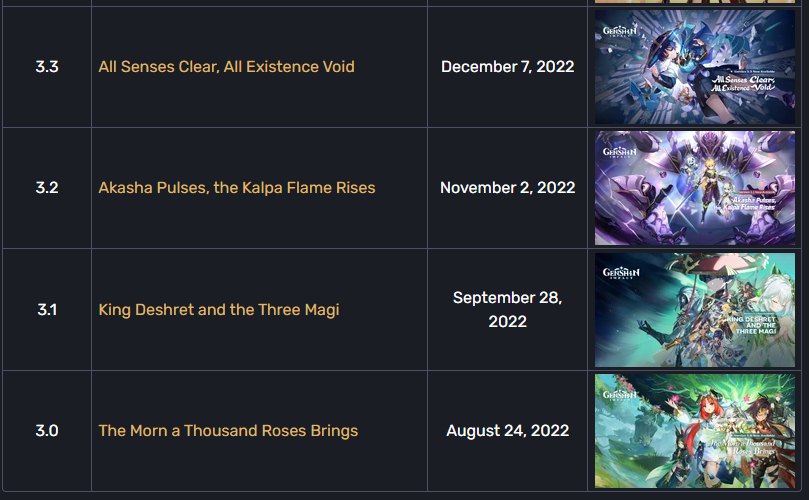Image resolution: width=809 pixels, height=500 pixels.
Task: Click Genshin logo on version 3.1 image
Action: click(621, 272)
